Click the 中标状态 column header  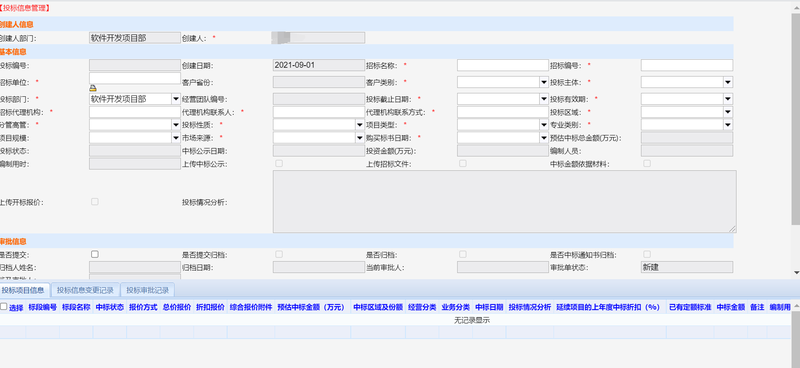point(110,307)
